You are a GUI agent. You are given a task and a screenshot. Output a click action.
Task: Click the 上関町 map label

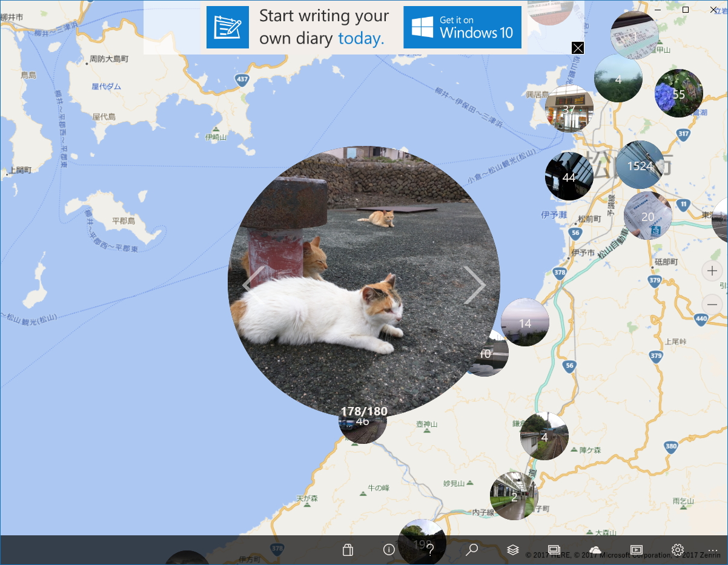20,171
